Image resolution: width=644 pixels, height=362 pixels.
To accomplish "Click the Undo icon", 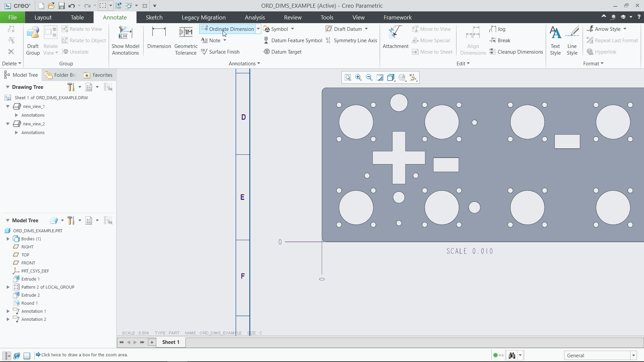I will (71, 6).
